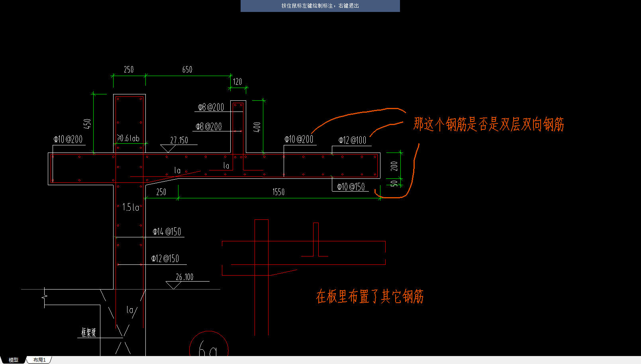Image resolution: width=641 pixels, height=364 pixels.
Task: Select the Φ12@150 rebar label
Action: coord(165,259)
